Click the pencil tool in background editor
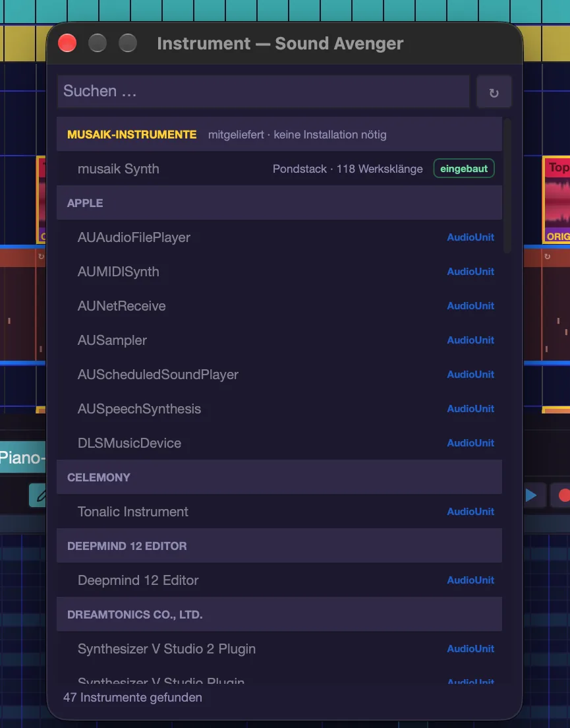The width and height of the screenshot is (570, 728). [38, 495]
